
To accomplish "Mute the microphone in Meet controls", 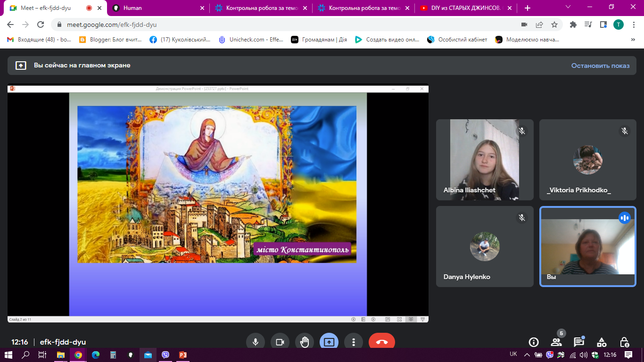I will click(256, 342).
